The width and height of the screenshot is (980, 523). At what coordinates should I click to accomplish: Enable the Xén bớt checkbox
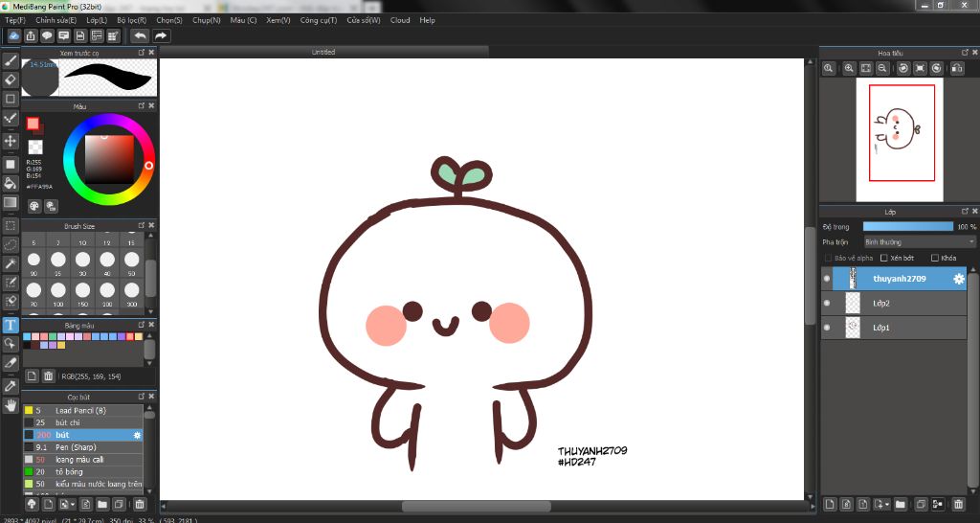[883, 258]
